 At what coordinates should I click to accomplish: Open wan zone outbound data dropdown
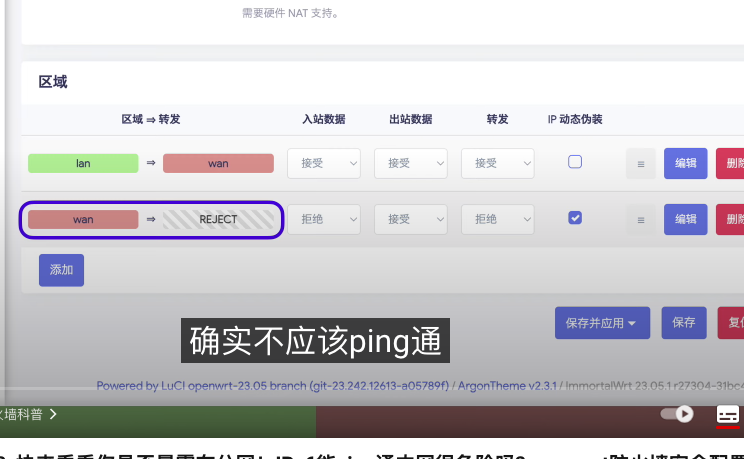(x=410, y=219)
